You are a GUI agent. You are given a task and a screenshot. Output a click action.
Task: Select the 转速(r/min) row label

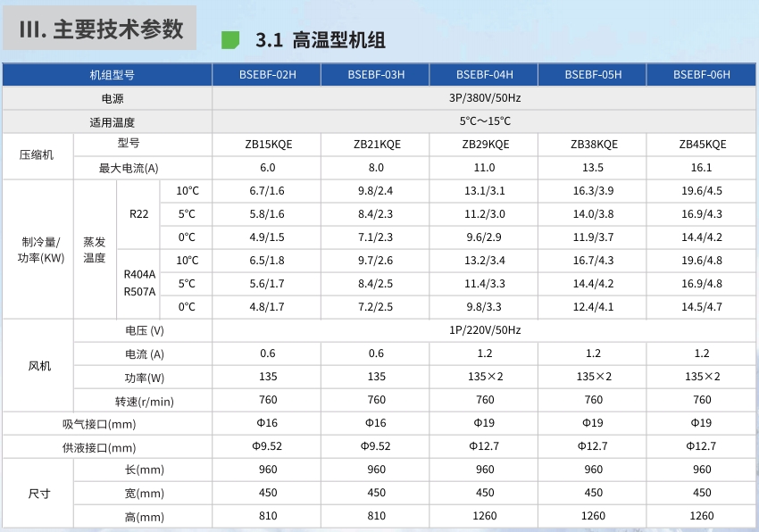[x=144, y=400]
